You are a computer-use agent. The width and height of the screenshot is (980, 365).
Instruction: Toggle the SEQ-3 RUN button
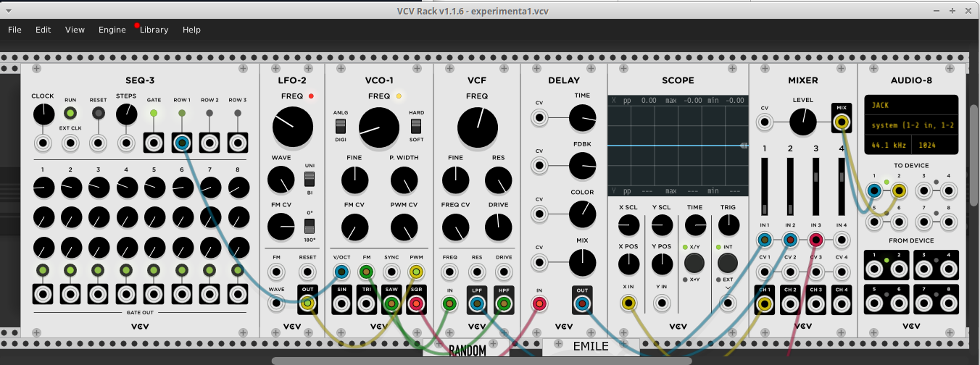70,113
